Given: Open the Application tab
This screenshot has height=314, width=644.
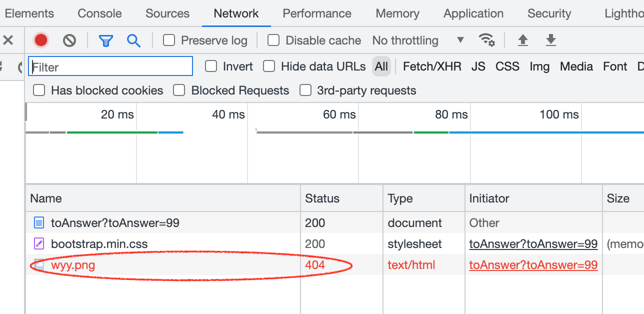Looking at the screenshot, I should pyautogui.click(x=473, y=13).
